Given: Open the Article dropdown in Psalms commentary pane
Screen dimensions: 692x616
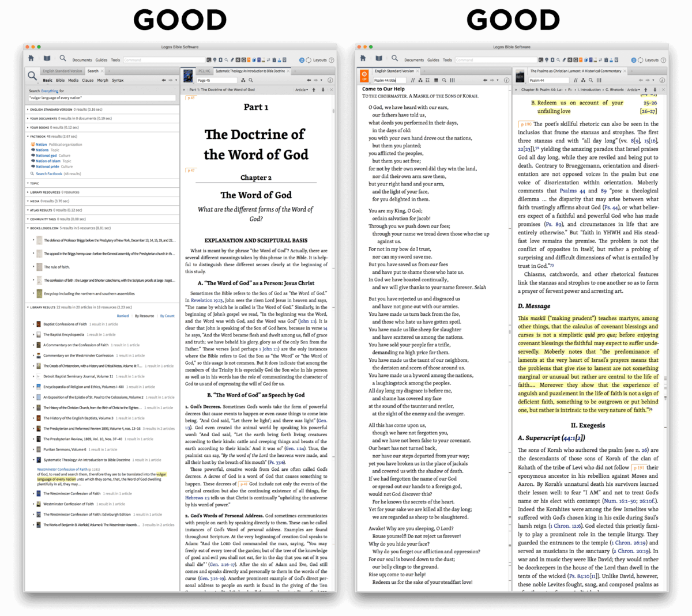Looking at the screenshot, I should tap(633, 90).
